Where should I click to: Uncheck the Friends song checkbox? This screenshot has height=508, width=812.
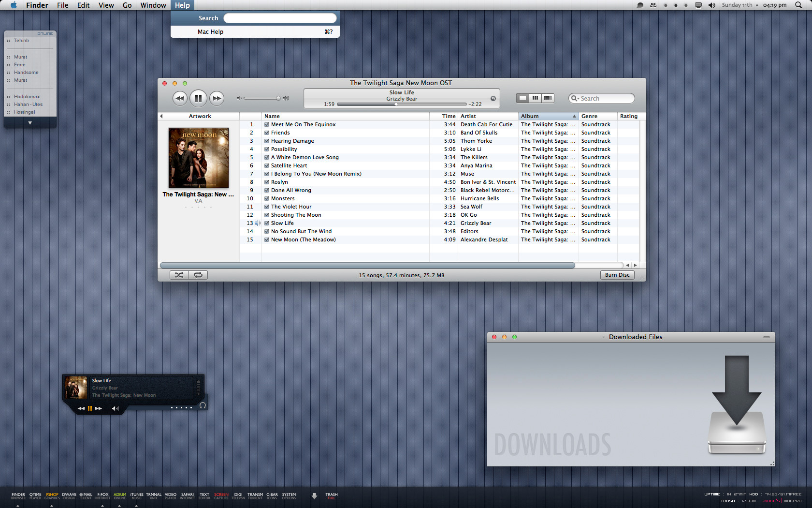point(266,133)
